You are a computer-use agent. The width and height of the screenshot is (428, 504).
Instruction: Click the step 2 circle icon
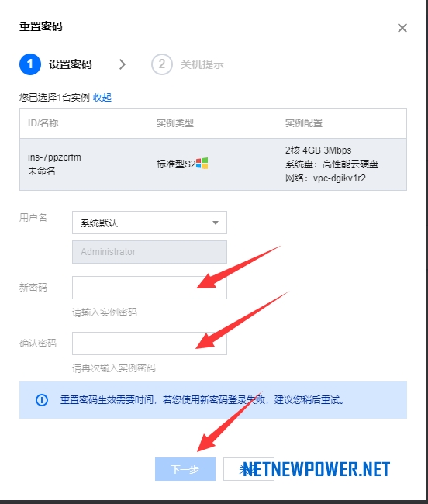(x=162, y=64)
